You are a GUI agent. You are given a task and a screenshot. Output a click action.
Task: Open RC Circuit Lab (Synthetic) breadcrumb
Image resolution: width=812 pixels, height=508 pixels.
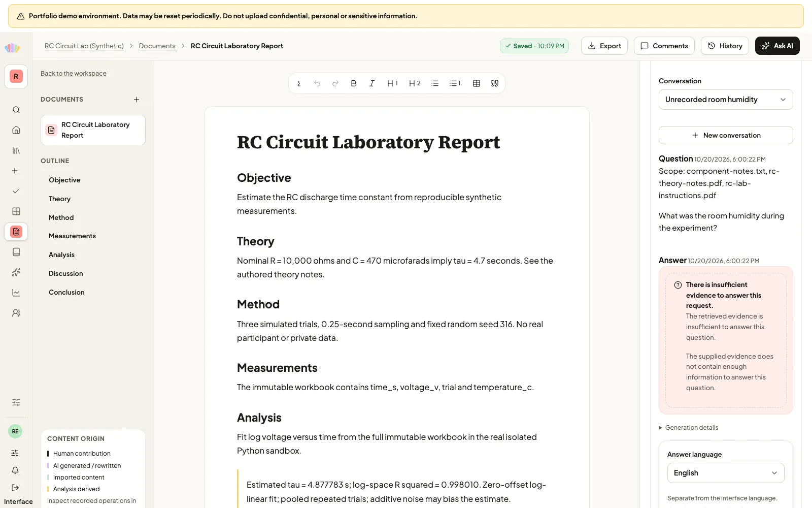[x=84, y=46]
